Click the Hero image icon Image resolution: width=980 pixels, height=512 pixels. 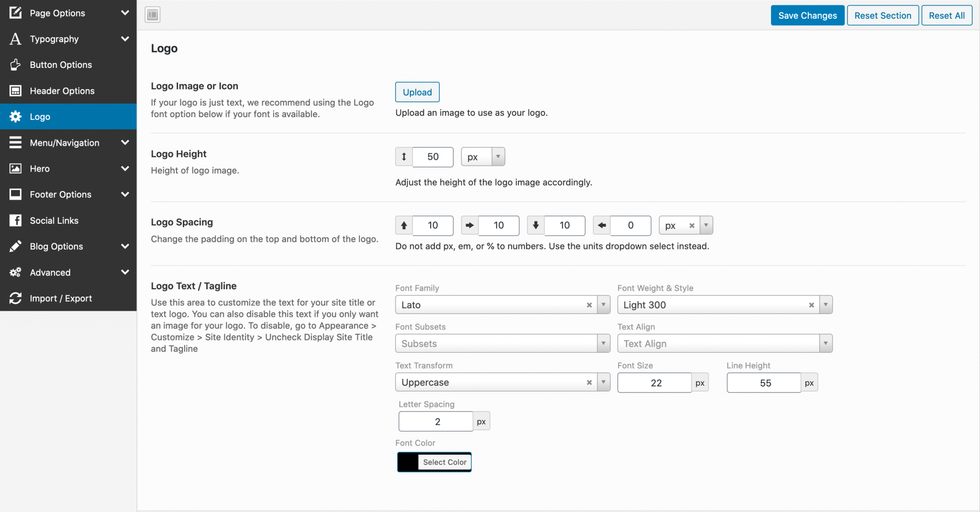(15, 168)
